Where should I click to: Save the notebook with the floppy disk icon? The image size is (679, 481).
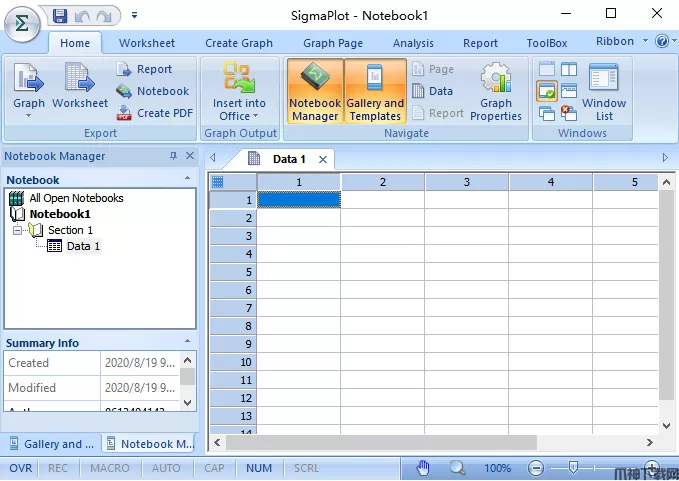coord(60,16)
